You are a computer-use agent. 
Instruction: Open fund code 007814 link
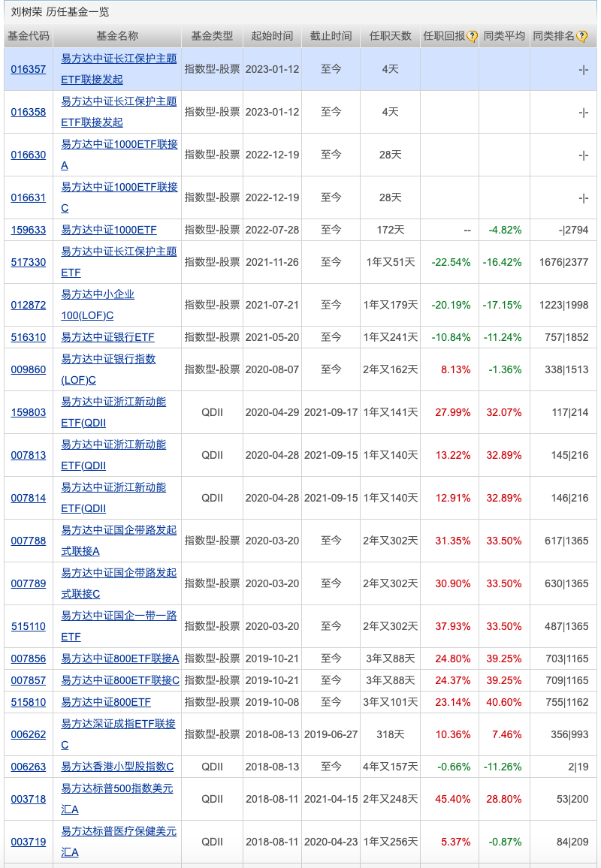click(x=29, y=499)
